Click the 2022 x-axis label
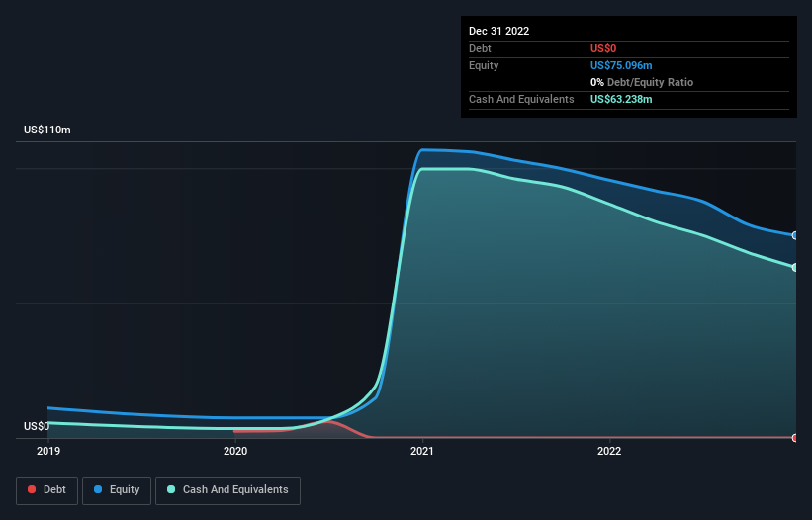The image size is (812, 520). click(609, 451)
